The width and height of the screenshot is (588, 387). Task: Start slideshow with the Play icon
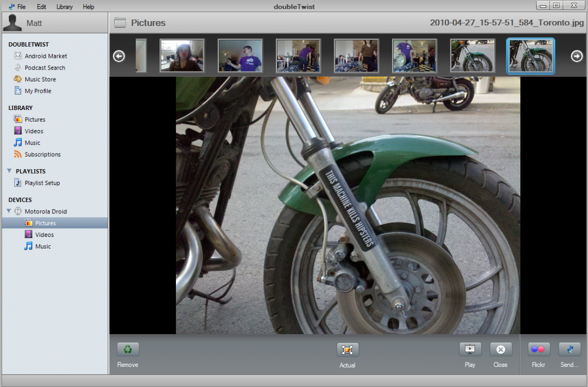[x=470, y=349]
